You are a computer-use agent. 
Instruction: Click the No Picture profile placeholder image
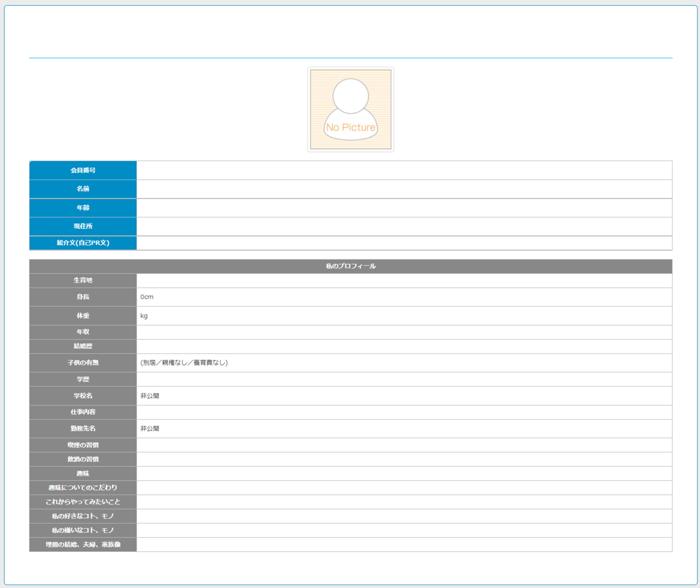point(350,109)
